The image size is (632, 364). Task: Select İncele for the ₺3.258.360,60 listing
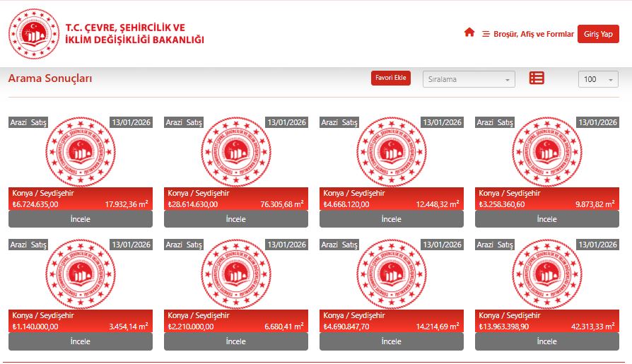[x=547, y=219]
